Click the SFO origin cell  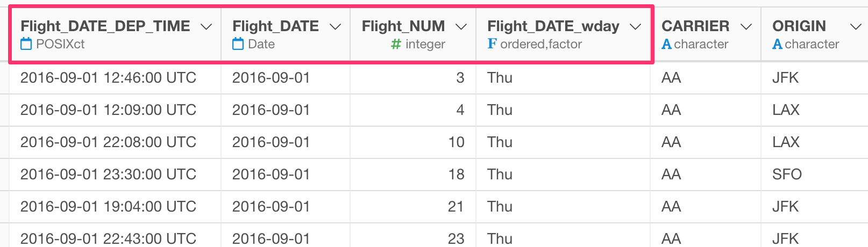click(814, 175)
